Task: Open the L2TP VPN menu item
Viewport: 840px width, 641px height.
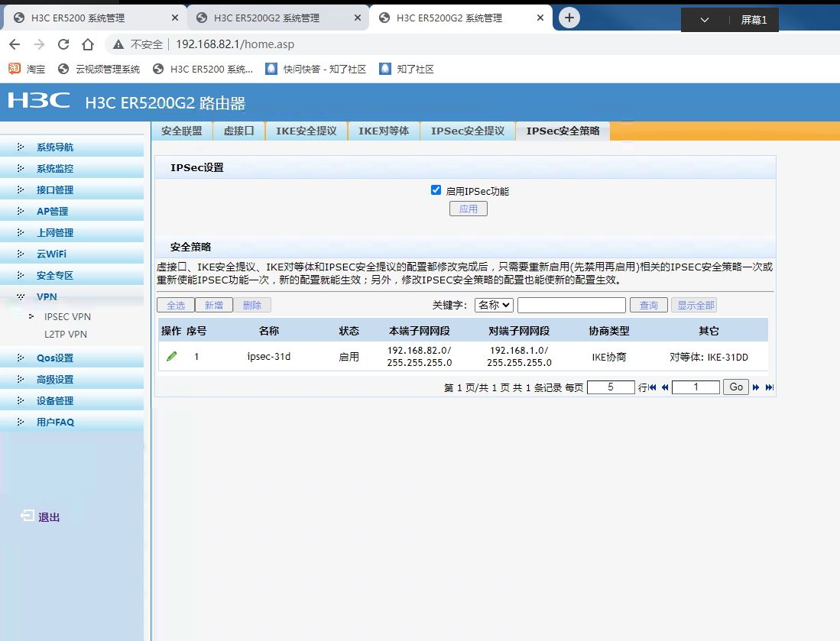Action: pos(66,334)
